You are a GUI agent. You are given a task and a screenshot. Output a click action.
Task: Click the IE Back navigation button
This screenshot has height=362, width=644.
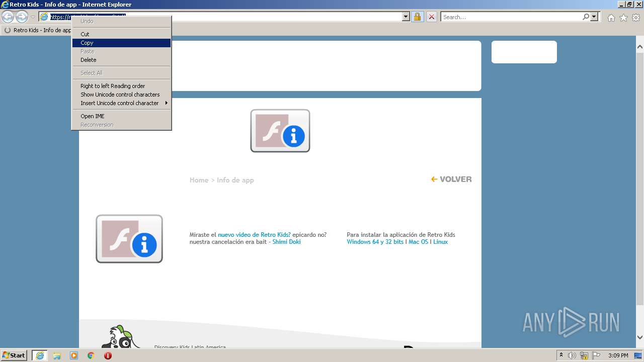pyautogui.click(x=8, y=17)
